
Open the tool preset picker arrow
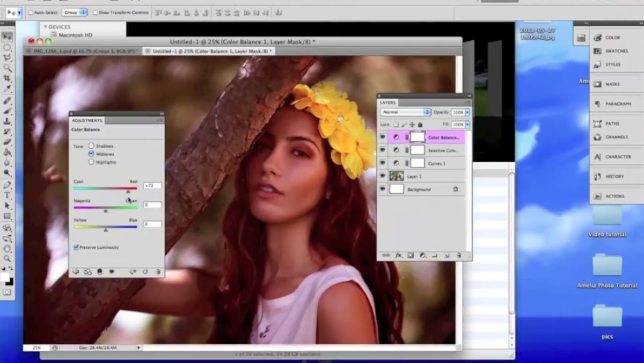(x=20, y=12)
